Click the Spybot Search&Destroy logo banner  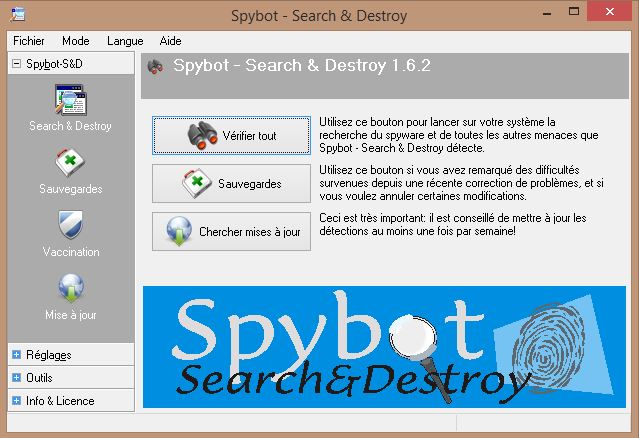384,347
